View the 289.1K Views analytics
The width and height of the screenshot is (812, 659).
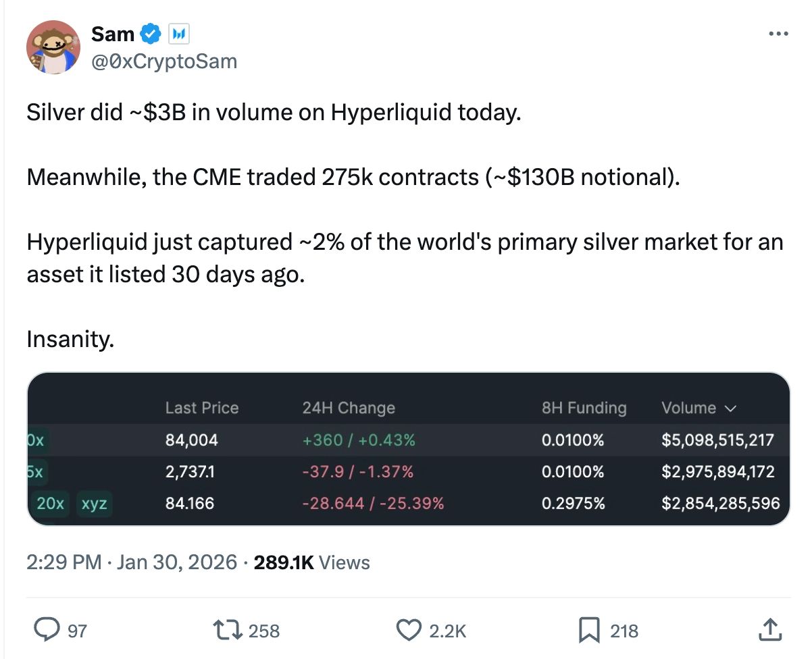[x=311, y=562]
